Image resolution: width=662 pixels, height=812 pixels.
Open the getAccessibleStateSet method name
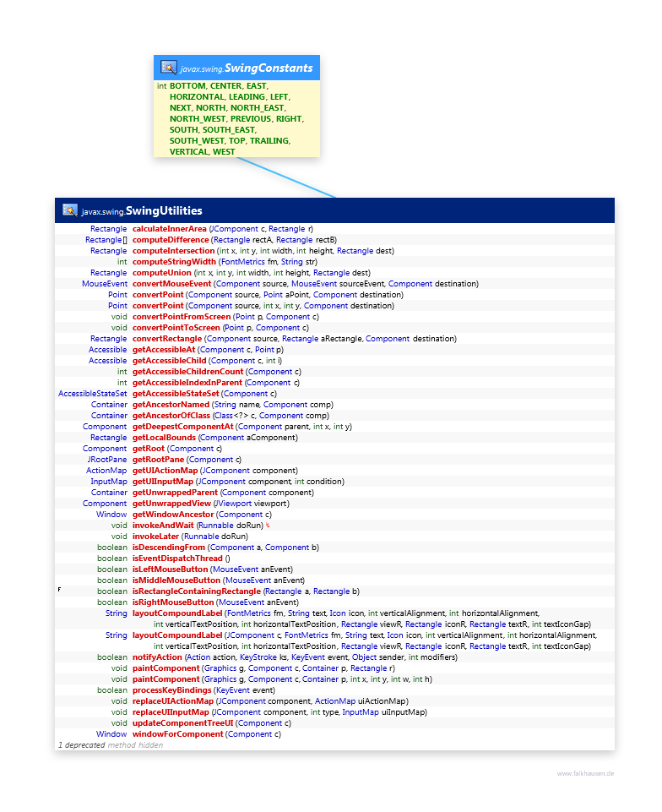click(x=176, y=394)
